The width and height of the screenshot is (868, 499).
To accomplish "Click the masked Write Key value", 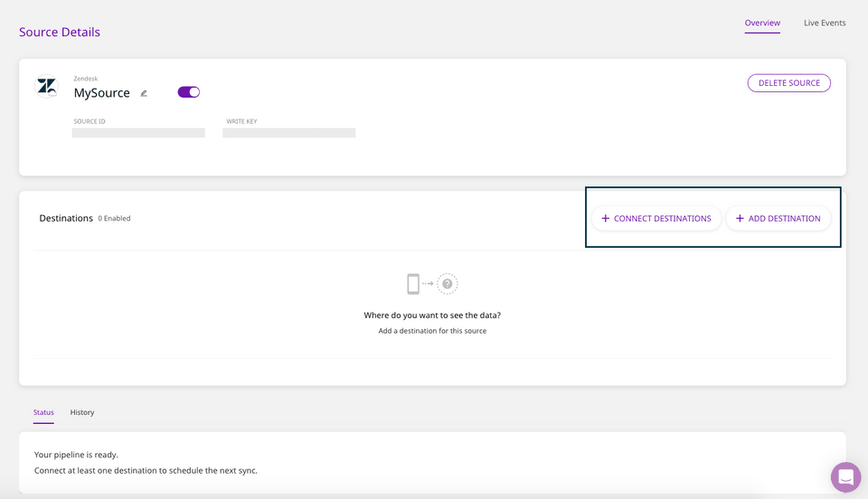I will coord(288,133).
